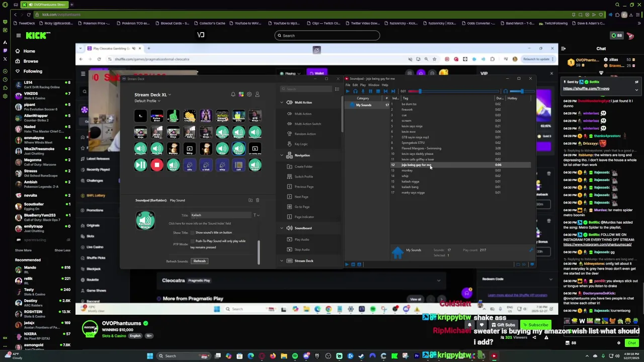This screenshot has height=362, width=644.
Task: Click Soundpad blue home icon
Action: point(397,252)
